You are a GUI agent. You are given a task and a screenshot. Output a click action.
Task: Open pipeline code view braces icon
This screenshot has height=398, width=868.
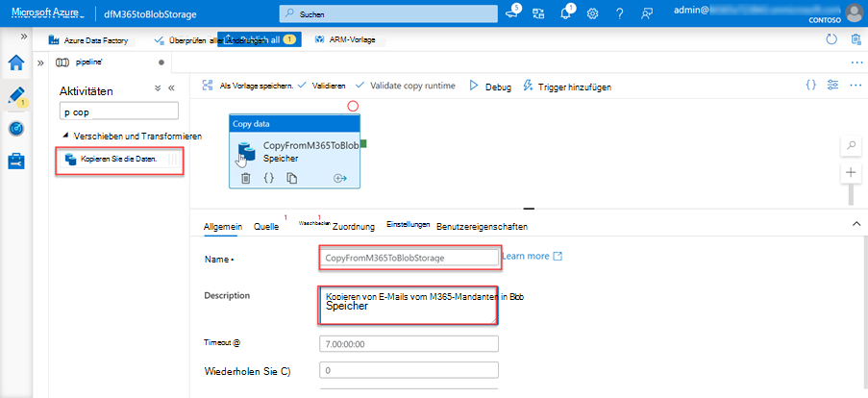point(810,85)
